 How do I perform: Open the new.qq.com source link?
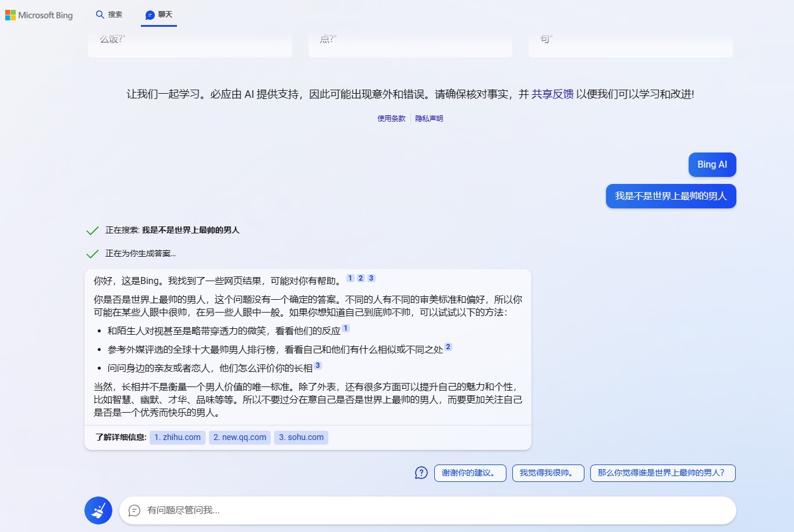tap(239, 437)
